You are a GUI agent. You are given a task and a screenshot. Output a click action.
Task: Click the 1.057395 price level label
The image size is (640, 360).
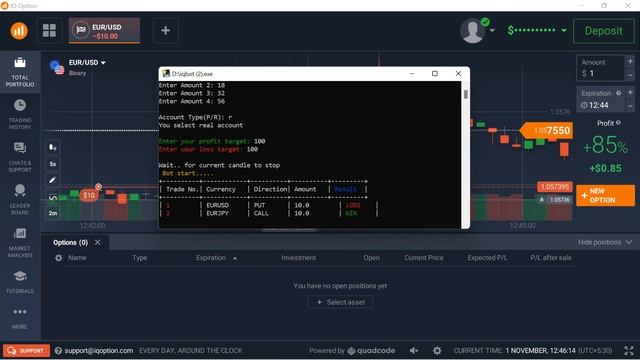click(555, 187)
